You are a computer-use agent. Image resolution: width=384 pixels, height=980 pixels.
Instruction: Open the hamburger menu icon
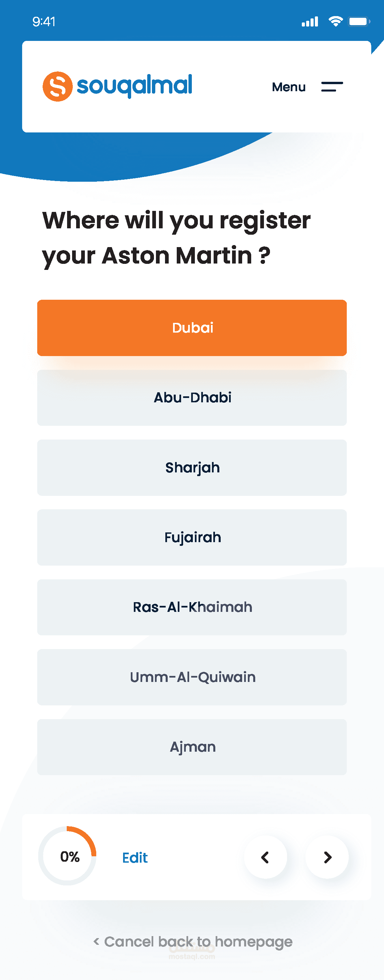tap(332, 87)
